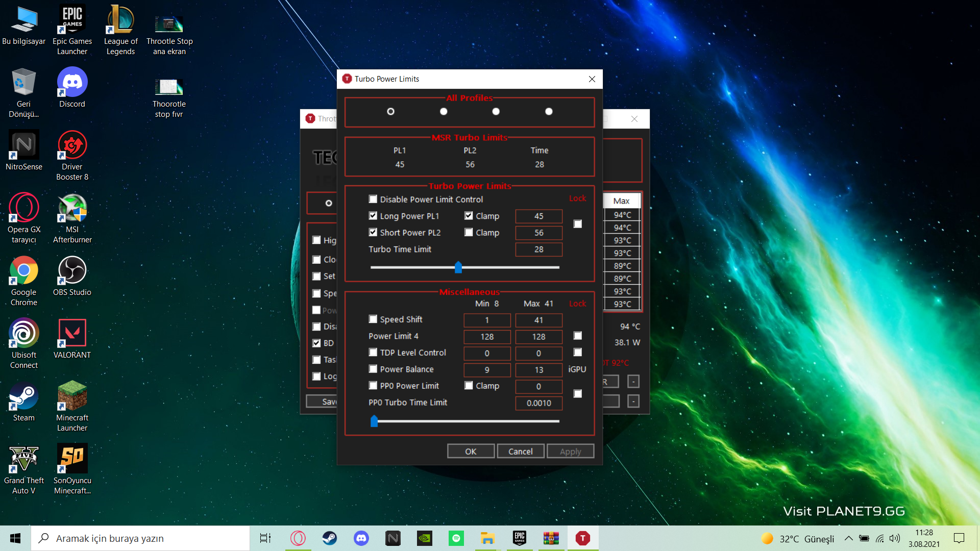Open the VALORANT desktop shortcut
The image size is (980, 551).
(x=72, y=334)
